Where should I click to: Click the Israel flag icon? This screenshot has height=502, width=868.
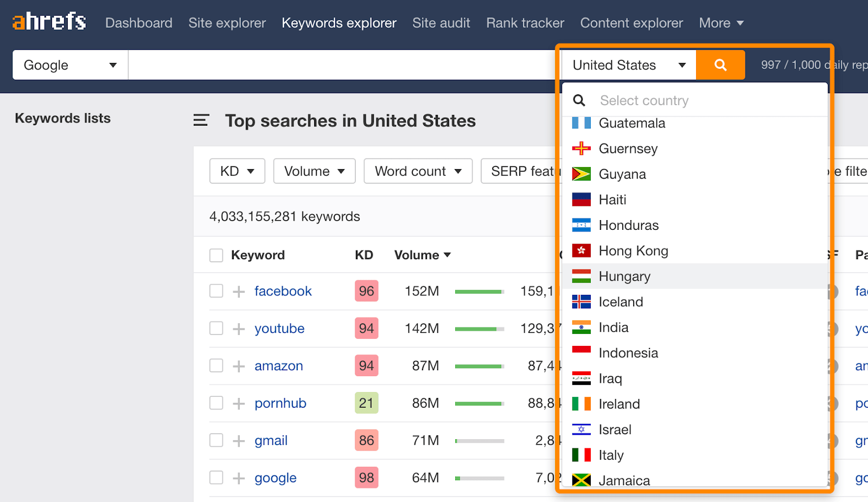point(582,429)
